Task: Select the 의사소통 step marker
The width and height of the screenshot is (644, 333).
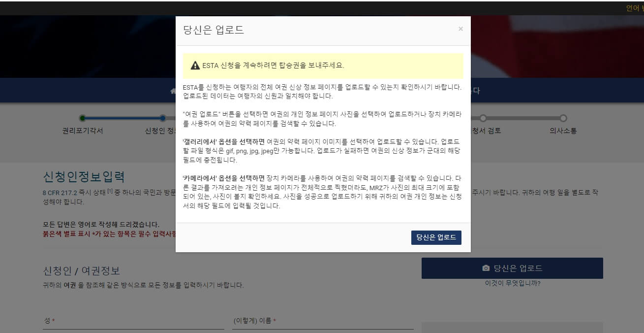Action: tap(562, 118)
